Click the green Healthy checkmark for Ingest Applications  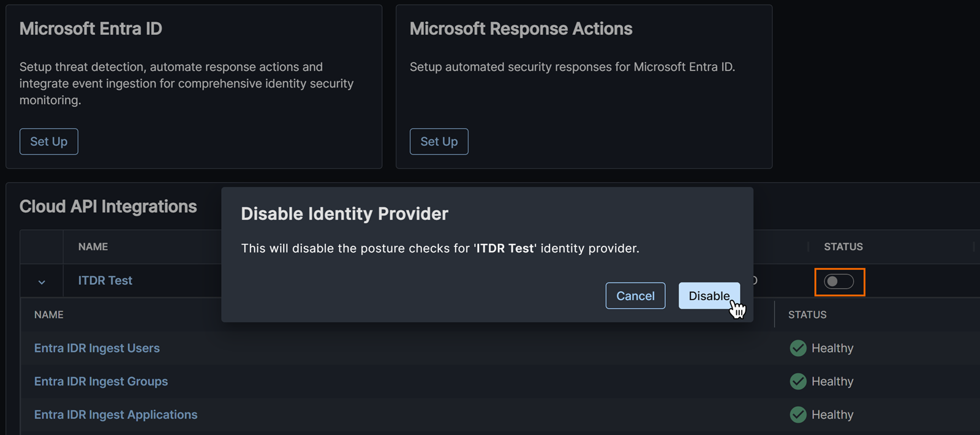pyautogui.click(x=798, y=415)
